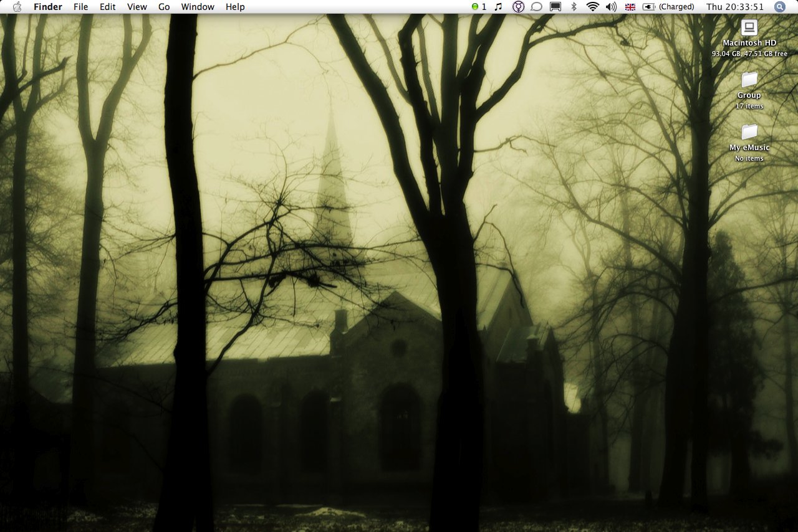
Task: Open the View menu
Action: tap(137, 7)
